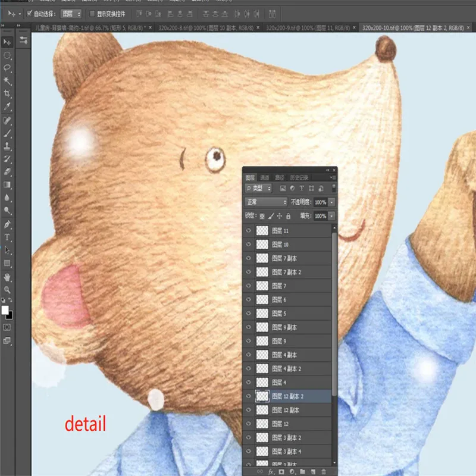The width and height of the screenshot is (476, 476).
Task: Toggle the 自动选择 (Auto-Select) checkbox
Action: click(30, 13)
